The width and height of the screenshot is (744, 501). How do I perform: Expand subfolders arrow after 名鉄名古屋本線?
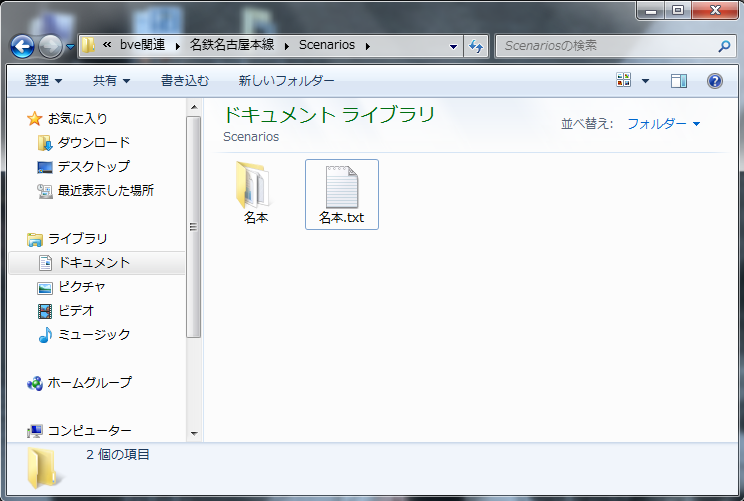tap(287, 46)
